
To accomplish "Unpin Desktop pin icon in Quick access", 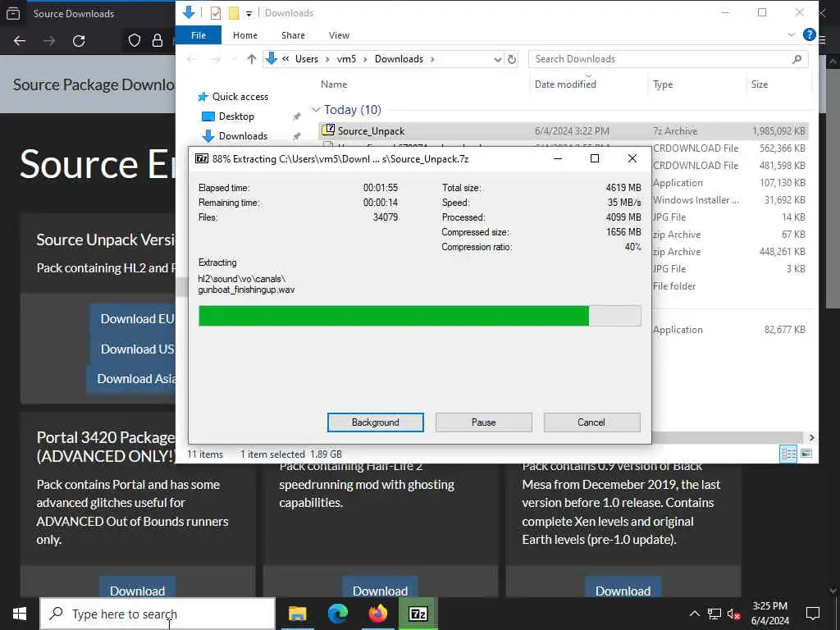I will click(x=296, y=116).
